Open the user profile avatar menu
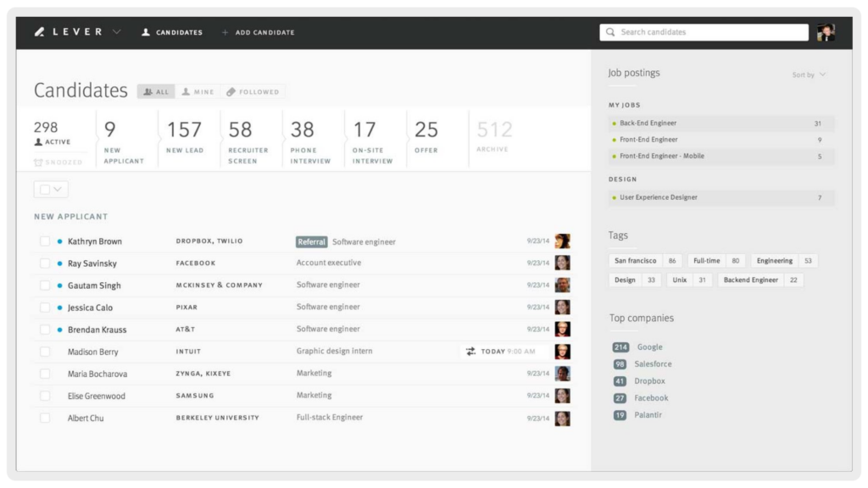Image resolution: width=868 pixels, height=488 pixels. [x=826, y=32]
